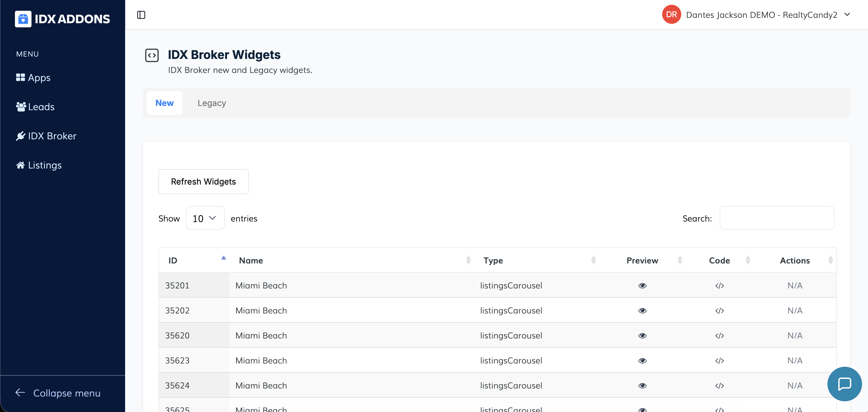Click the sidebar toggle panel icon
This screenshot has height=412, width=868.
point(141,15)
